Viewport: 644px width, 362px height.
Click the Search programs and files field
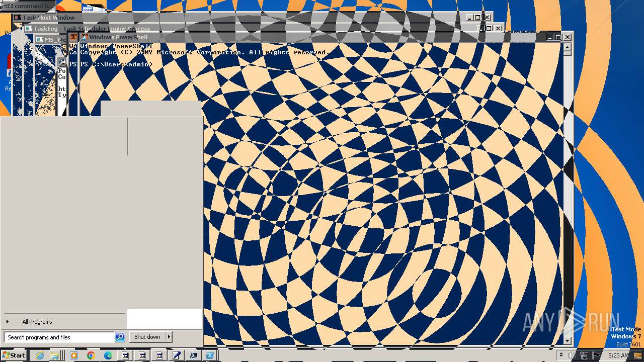pos(59,337)
